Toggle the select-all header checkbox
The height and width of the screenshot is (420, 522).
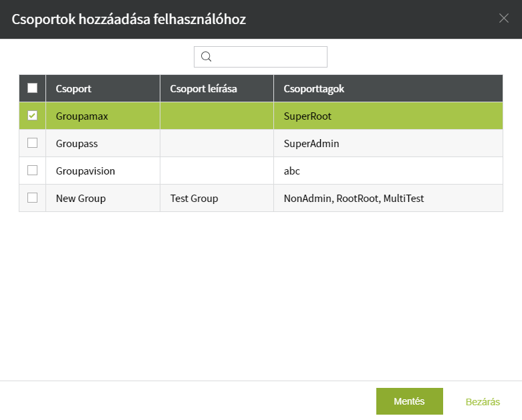pyautogui.click(x=32, y=88)
